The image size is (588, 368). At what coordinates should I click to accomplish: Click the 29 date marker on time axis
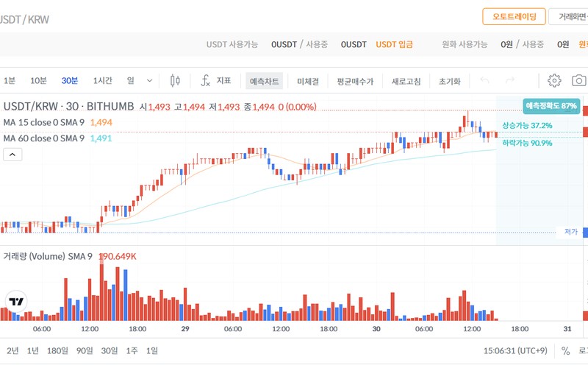185,329
